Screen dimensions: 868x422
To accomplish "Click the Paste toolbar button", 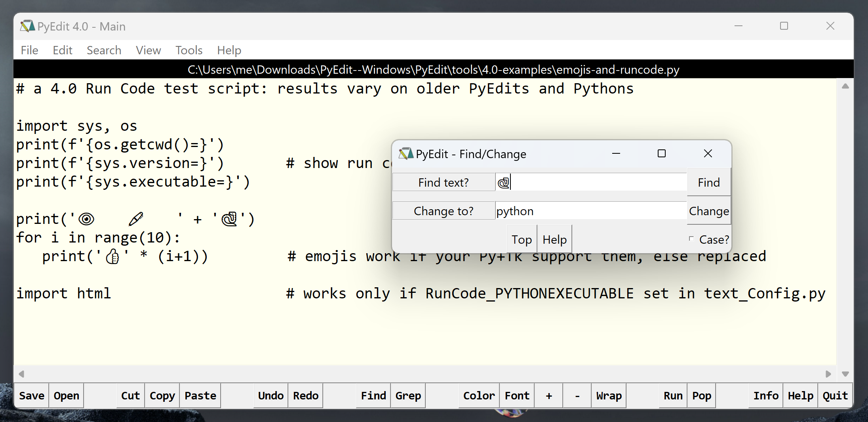I will coord(200,395).
